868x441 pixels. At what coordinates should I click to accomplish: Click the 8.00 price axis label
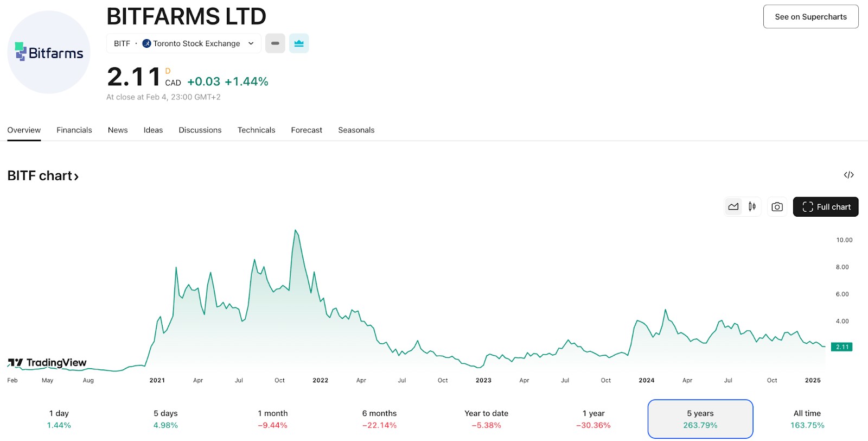842,267
